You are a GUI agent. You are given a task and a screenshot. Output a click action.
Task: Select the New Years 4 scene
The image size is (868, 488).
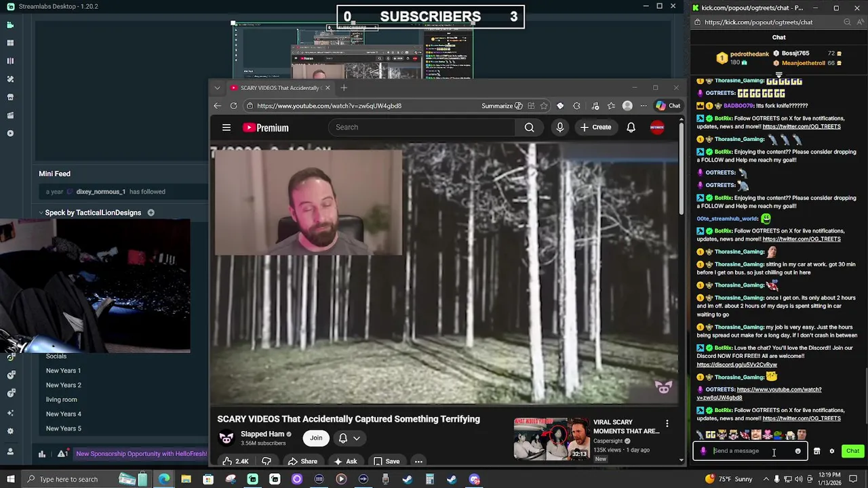[63, 414]
